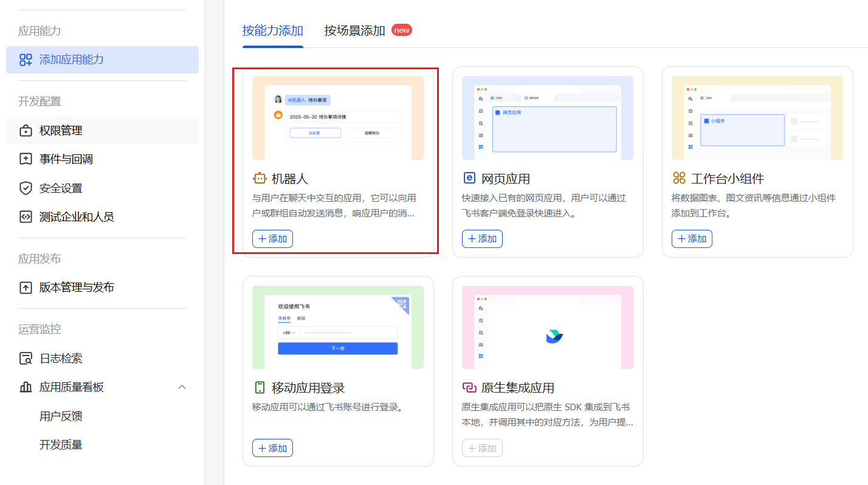This screenshot has height=485, width=868.
Task: Click the 测试企业和人员 code icon
Action: (26, 217)
